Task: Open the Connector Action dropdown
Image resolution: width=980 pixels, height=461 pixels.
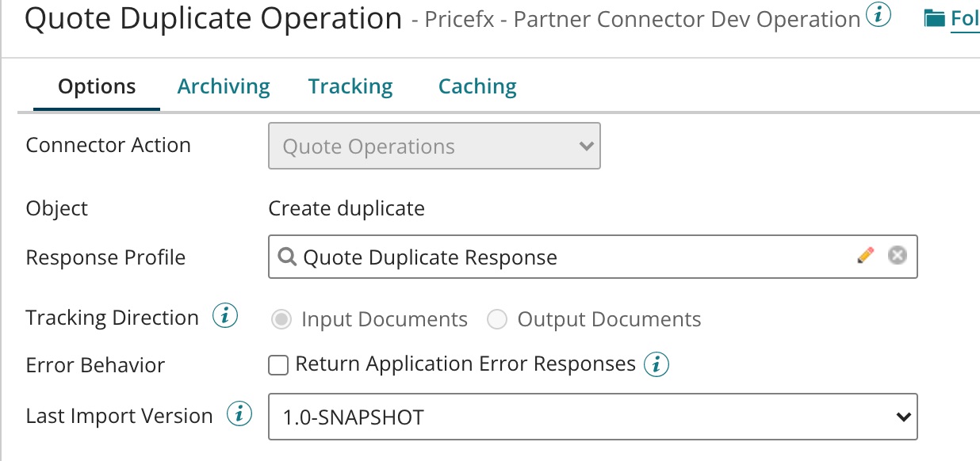Action: point(434,146)
